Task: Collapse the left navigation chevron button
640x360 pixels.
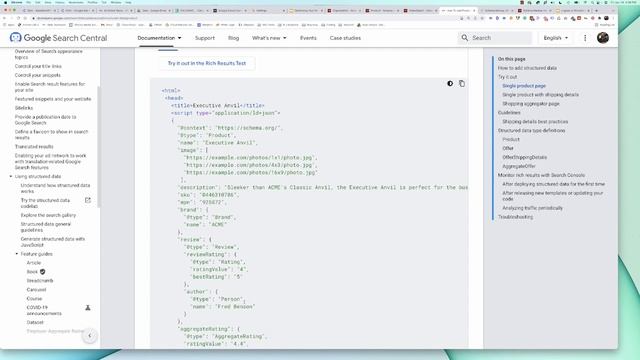Action: coord(90,336)
